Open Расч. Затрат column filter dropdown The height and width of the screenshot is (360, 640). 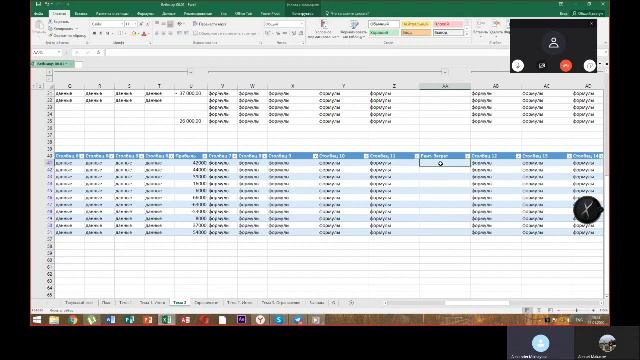[x=467, y=156]
